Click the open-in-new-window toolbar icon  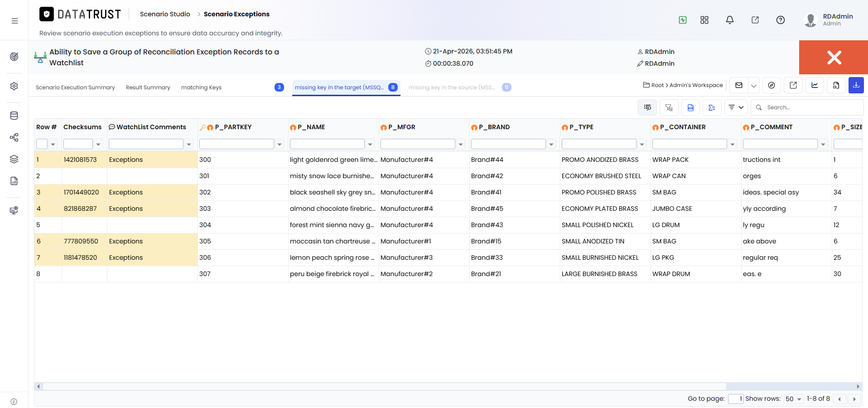tap(793, 85)
